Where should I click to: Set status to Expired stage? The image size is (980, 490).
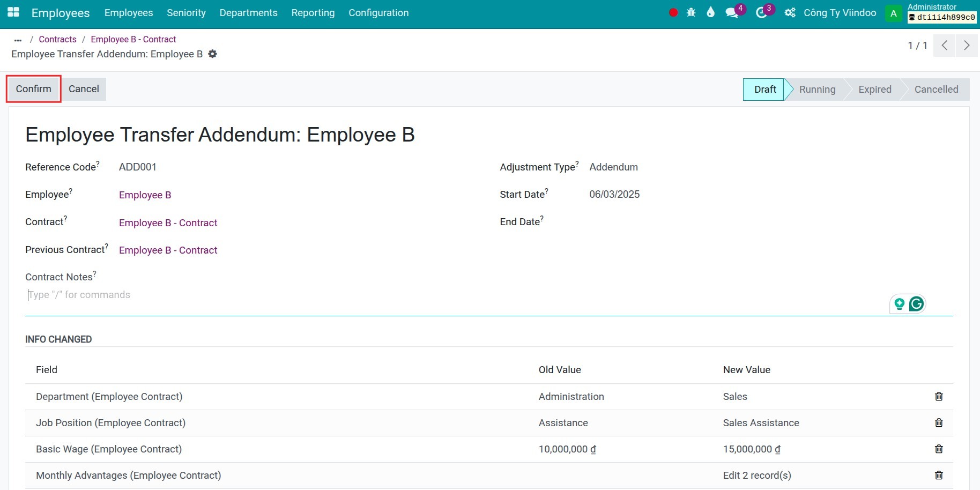pyautogui.click(x=874, y=90)
